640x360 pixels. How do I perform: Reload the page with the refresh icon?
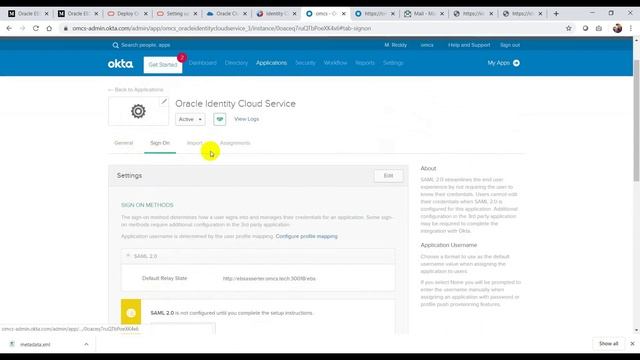pyautogui.click(x=36, y=28)
